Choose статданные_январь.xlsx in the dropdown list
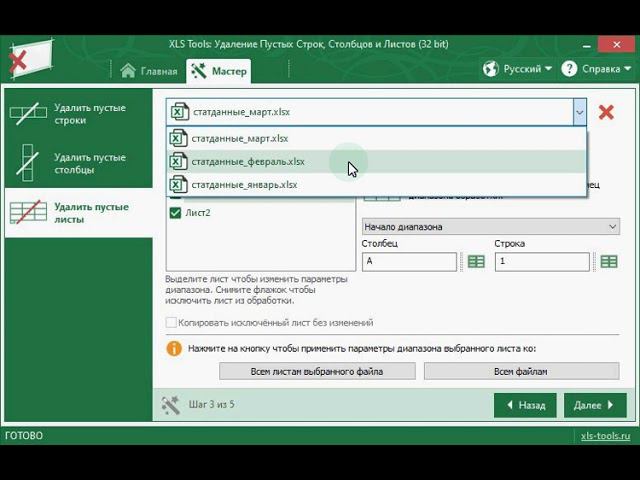 coord(376,185)
